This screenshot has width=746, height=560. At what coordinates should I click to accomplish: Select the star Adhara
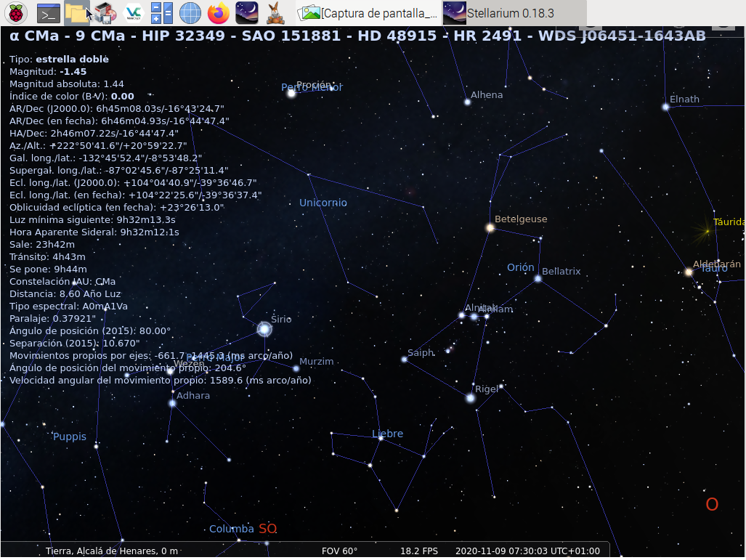point(172,403)
